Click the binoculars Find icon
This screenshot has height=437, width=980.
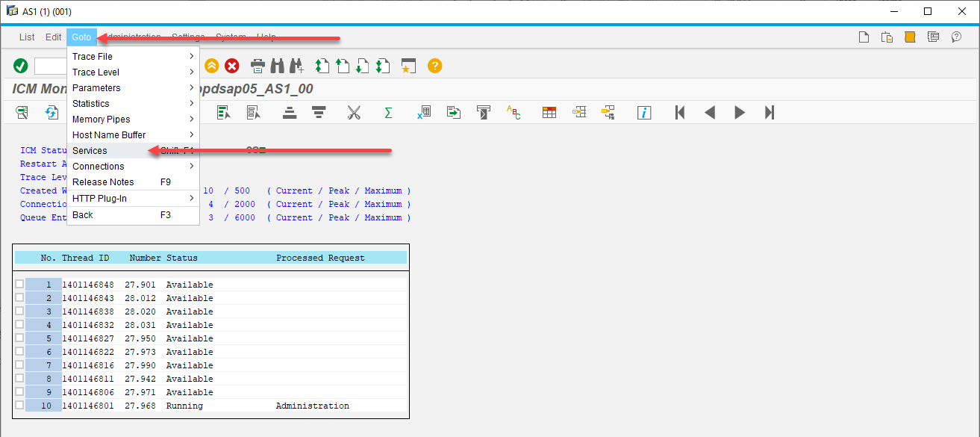pos(277,66)
